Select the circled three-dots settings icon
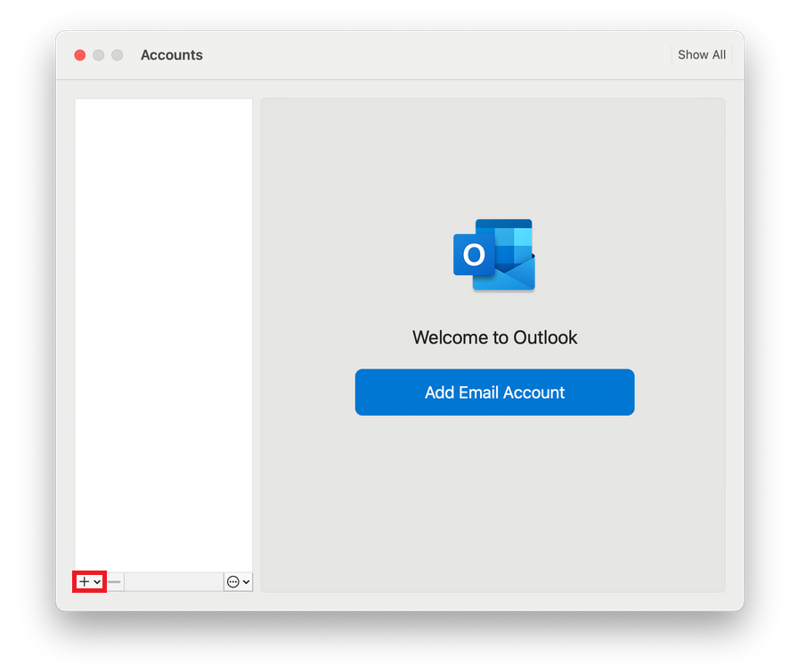The image size is (798, 672). [233, 581]
